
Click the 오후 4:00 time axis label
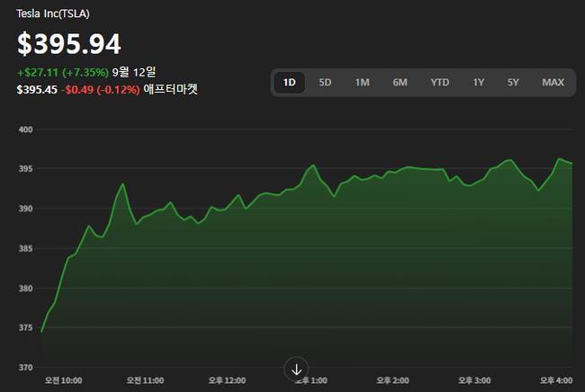556,380
